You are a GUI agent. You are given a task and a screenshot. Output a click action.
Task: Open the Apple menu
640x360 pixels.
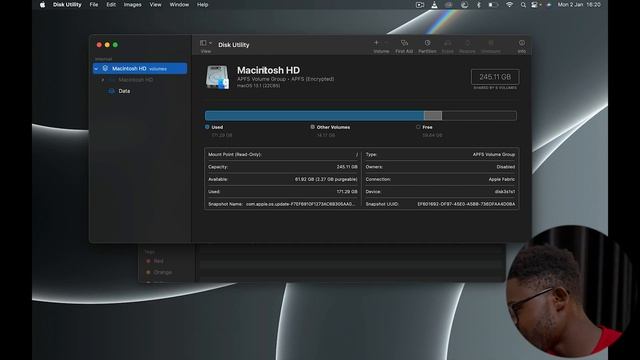point(42,5)
